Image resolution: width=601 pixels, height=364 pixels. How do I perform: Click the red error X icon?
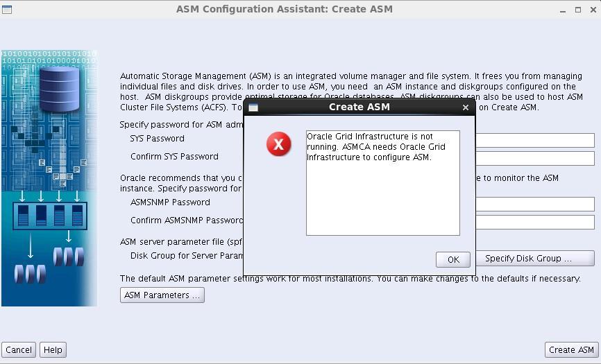point(279,144)
